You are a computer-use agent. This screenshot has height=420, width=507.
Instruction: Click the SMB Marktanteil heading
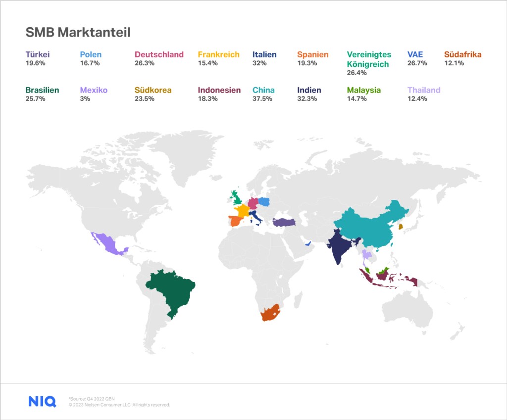78,33
